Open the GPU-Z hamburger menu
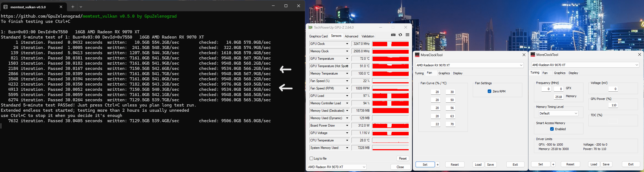The height and width of the screenshot is (172, 644). [407, 35]
